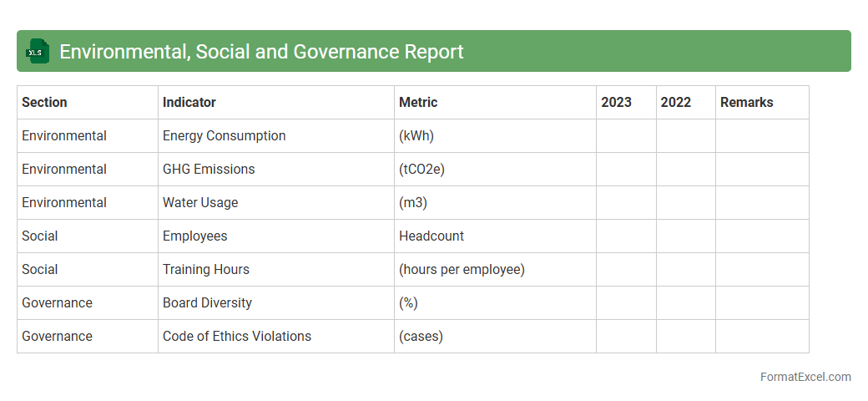Click the Environmental, Social and Governance Report title

[261, 51]
